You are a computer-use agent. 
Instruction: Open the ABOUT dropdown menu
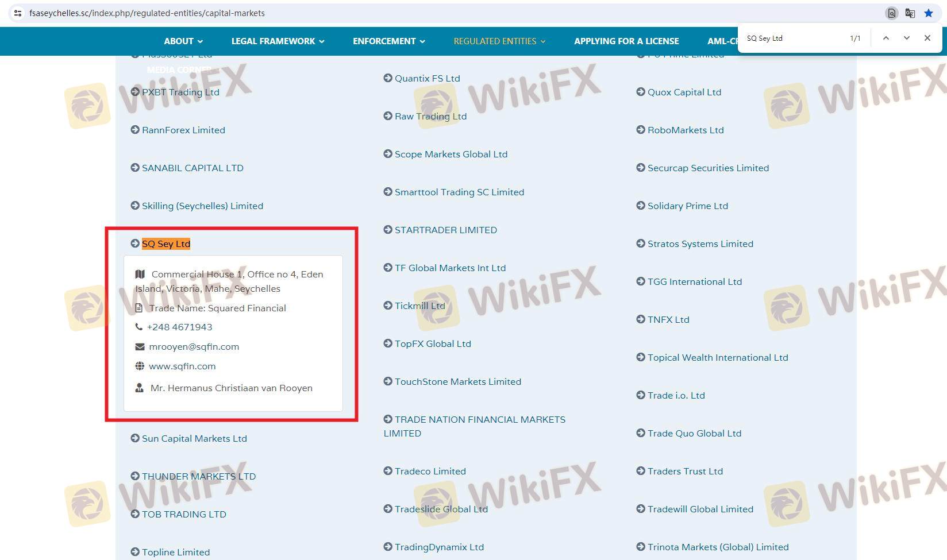click(x=183, y=41)
